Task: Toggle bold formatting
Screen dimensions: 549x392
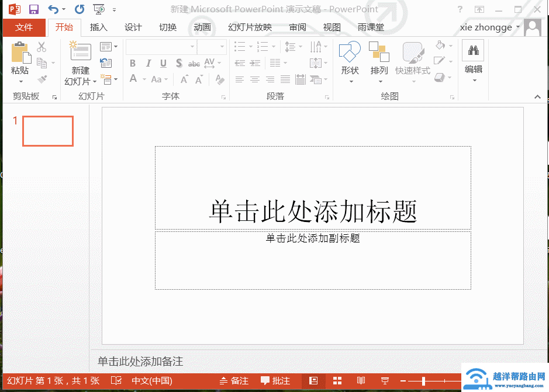Action: (132, 63)
